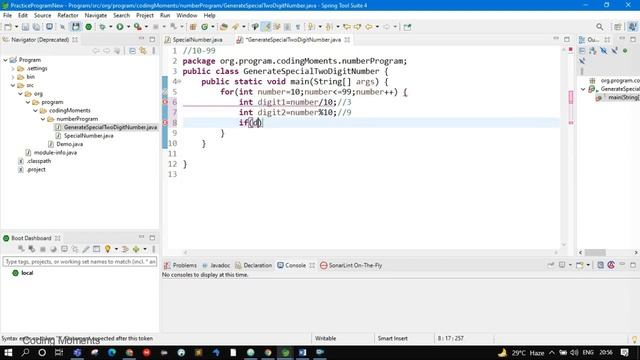Click the Link with Editor icon in Navigator

tap(143, 51)
